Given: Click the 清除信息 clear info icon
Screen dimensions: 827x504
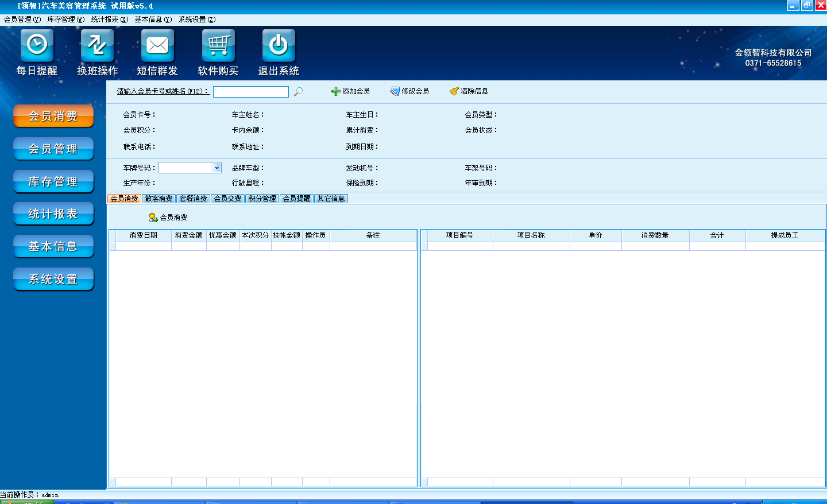Looking at the screenshot, I should pyautogui.click(x=454, y=91).
